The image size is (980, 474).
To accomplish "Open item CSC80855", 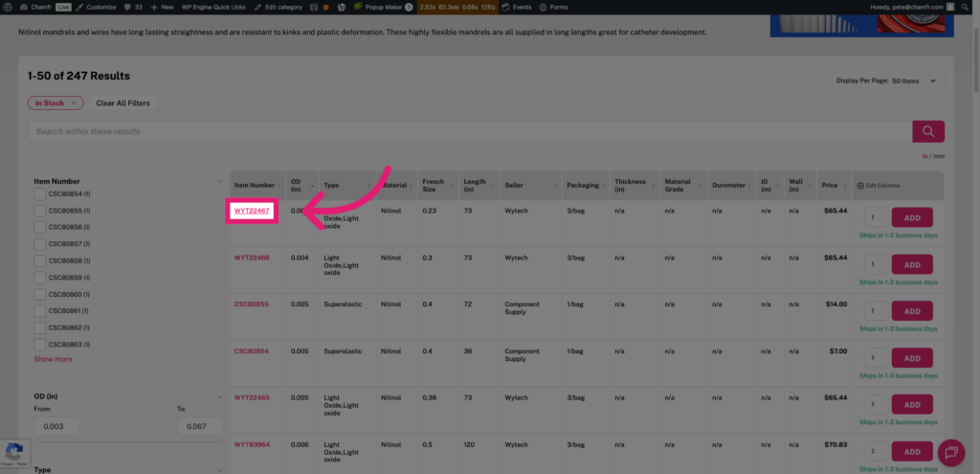I will pyautogui.click(x=252, y=305).
